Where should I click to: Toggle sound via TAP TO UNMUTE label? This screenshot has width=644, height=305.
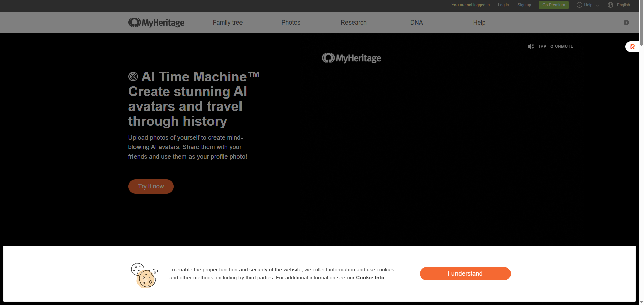point(555,46)
